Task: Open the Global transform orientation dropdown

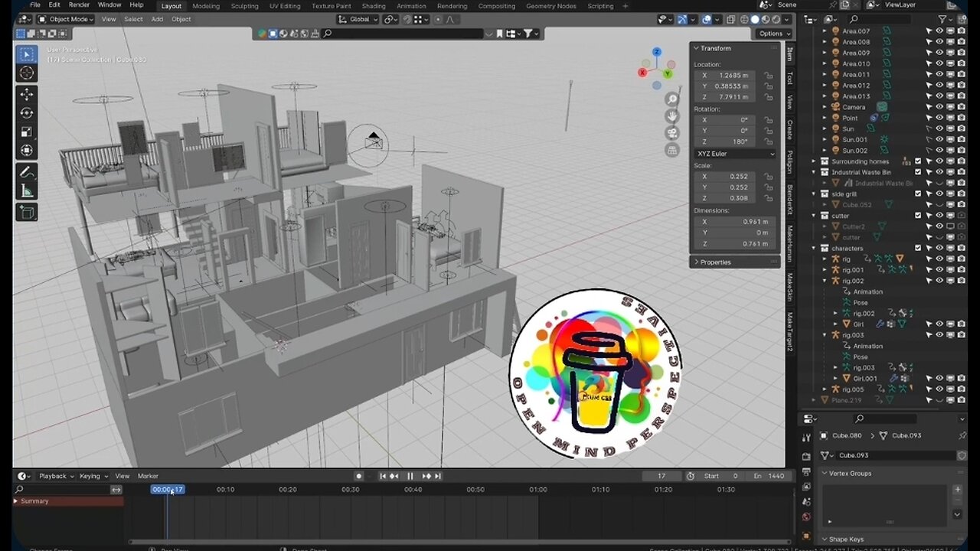Action: click(x=358, y=19)
